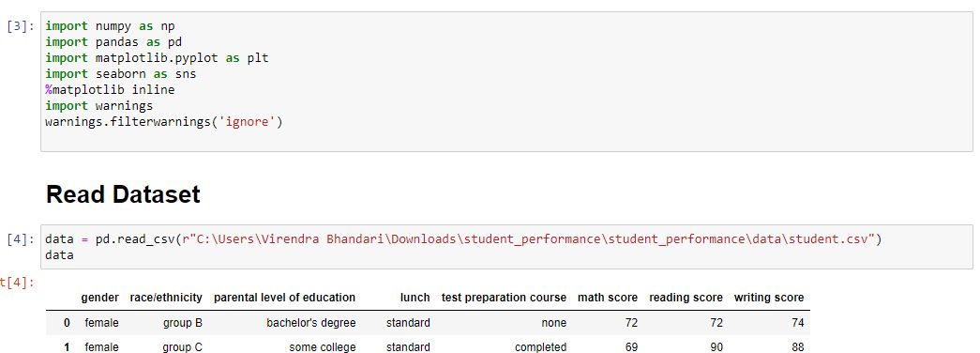Click the %matplotlib inline magic line
This screenshot has height=353, width=980.
coord(110,89)
